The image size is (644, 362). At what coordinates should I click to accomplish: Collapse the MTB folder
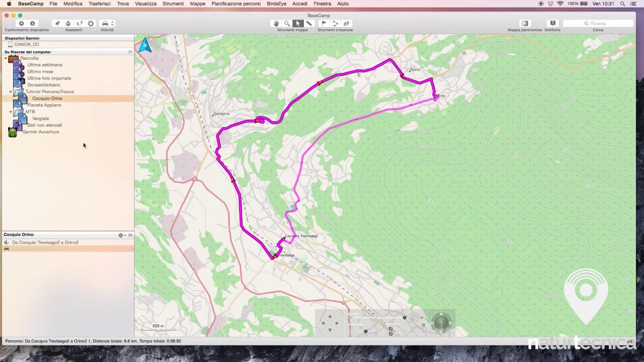11,112
